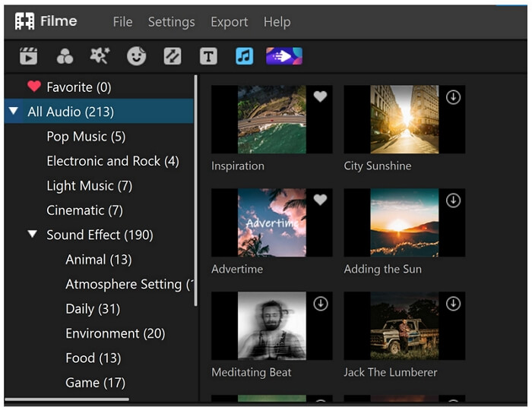532x410 pixels.
Task: Toggle favorite heart on Advertime
Action: [320, 200]
